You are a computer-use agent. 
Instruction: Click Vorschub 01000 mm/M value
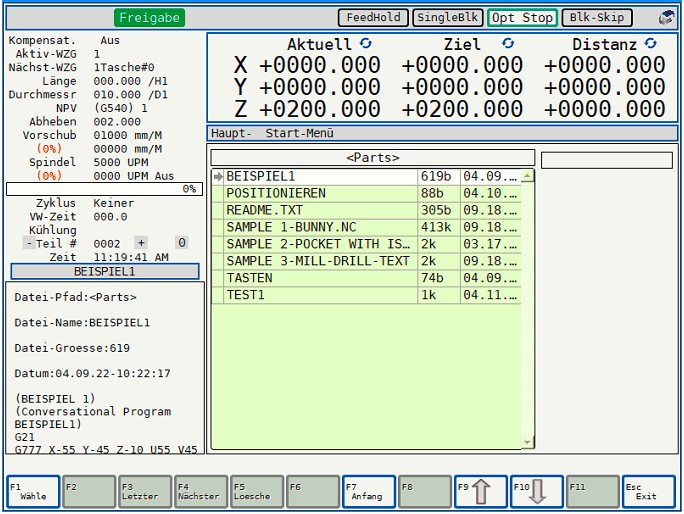pyautogui.click(x=128, y=135)
